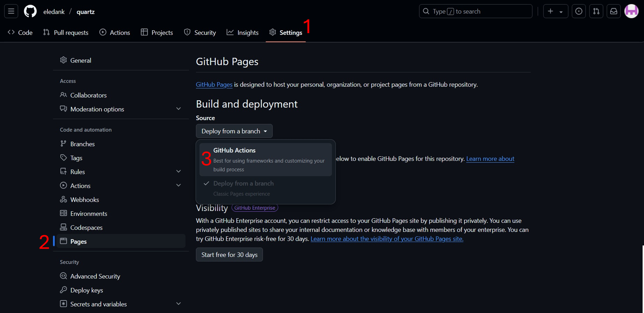Image resolution: width=644 pixels, height=313 pixels.
Task: Switch to the Insights tab
Action: coord(242,32)
